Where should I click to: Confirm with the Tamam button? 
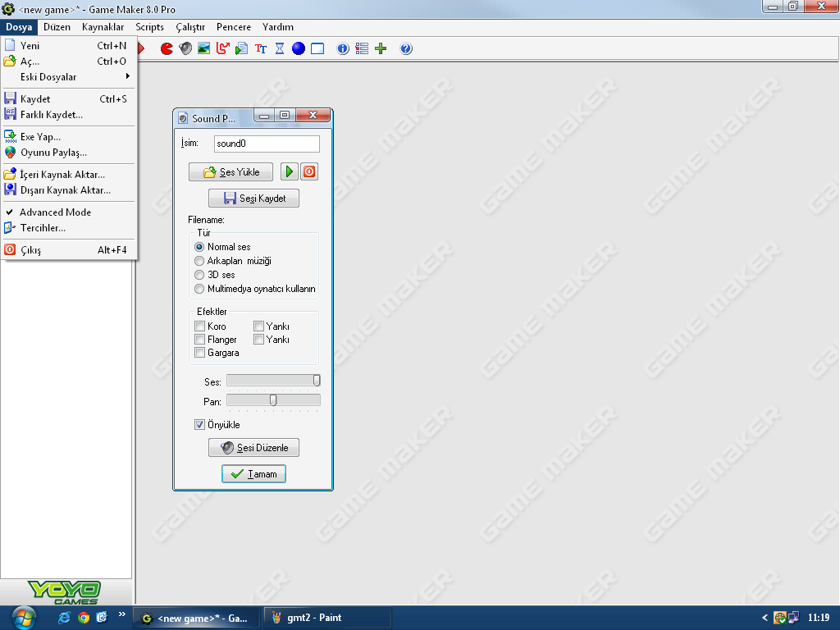254,473
